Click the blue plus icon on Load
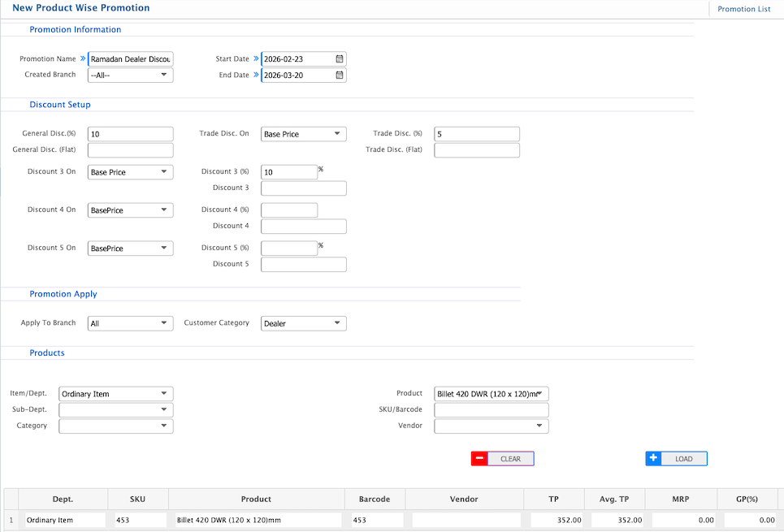784x532 pixels. click(654, 459)
